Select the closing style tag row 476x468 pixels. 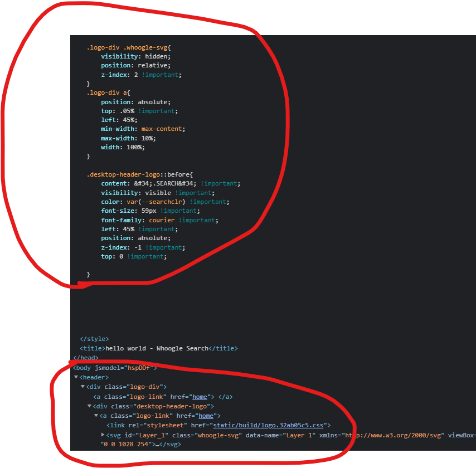pos(94,339)
